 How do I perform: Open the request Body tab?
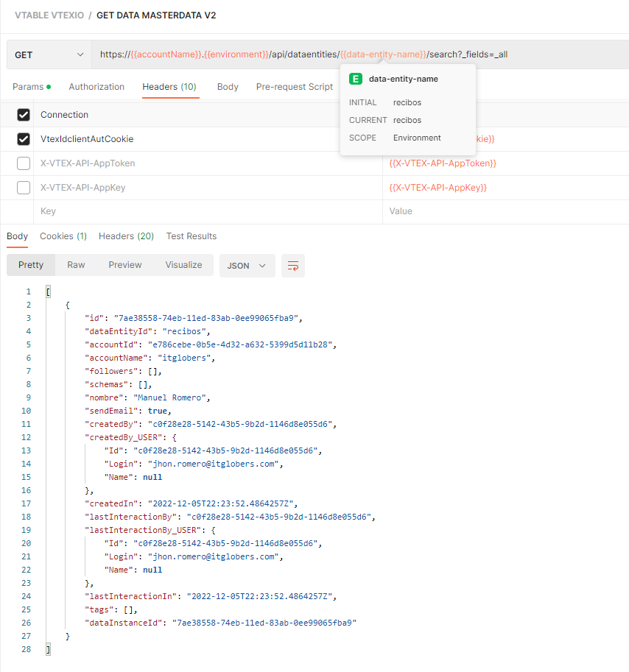(x=228, y=87)
